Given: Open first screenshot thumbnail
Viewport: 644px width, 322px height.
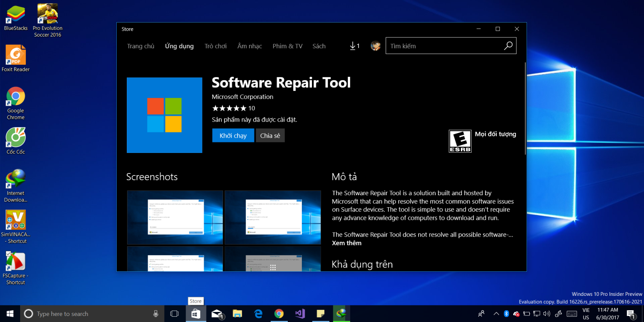Looking at the screenshot, I should point(175,217).
